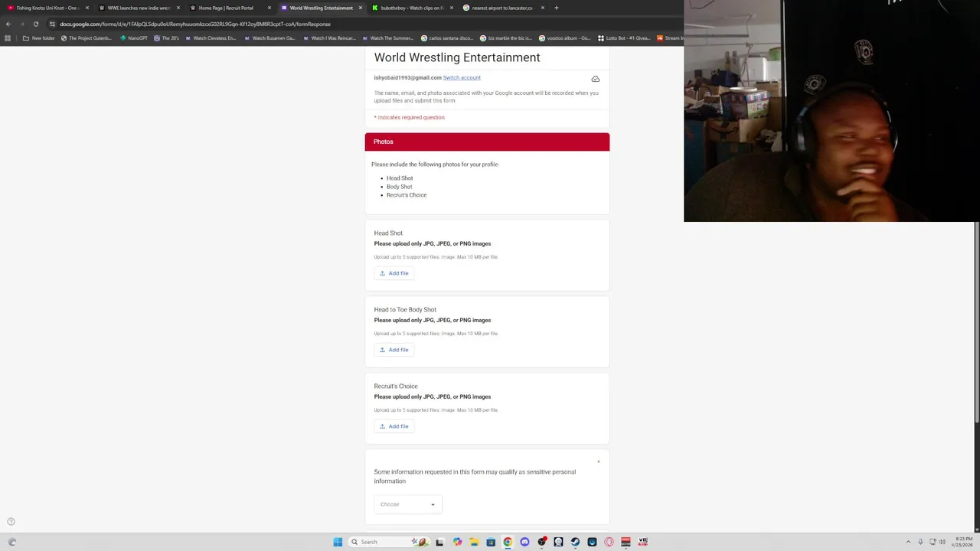Click the red Photos section header
Screen dimensions: 980x551
[487, 142]
